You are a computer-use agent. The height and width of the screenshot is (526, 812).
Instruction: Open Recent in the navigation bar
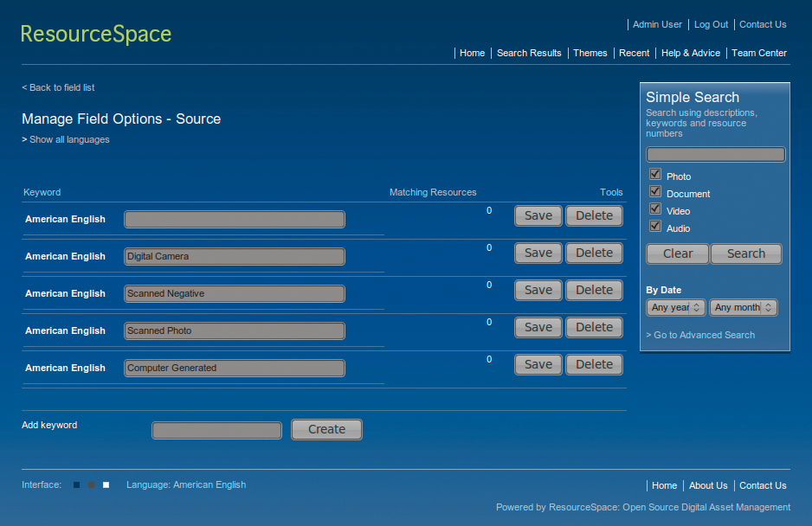635,53
